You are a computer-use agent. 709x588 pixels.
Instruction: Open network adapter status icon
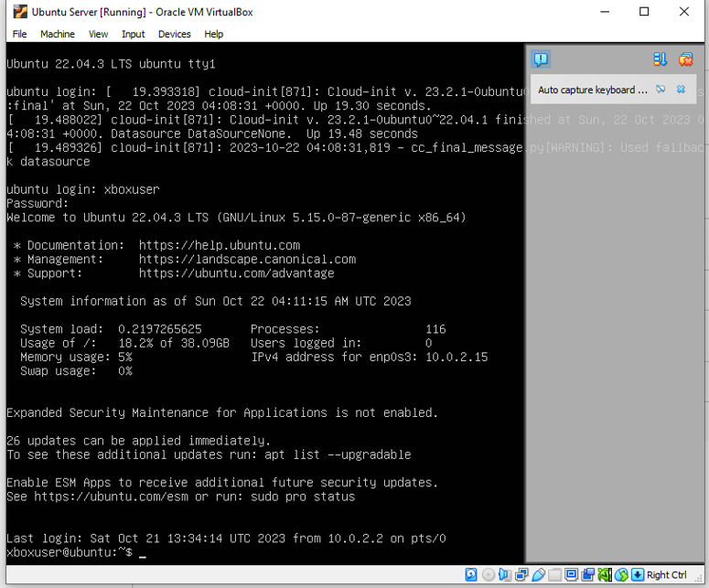tap(521, 575)
